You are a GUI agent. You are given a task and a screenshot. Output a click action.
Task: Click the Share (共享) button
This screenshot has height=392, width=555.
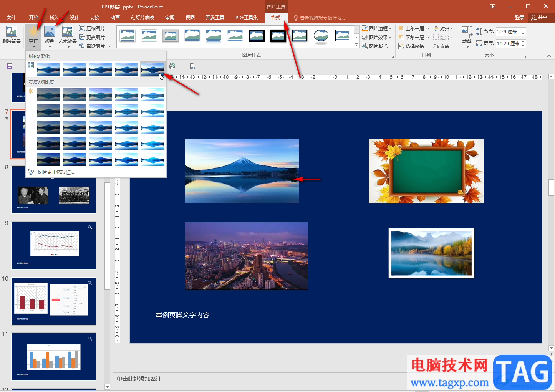click(540, 18)
